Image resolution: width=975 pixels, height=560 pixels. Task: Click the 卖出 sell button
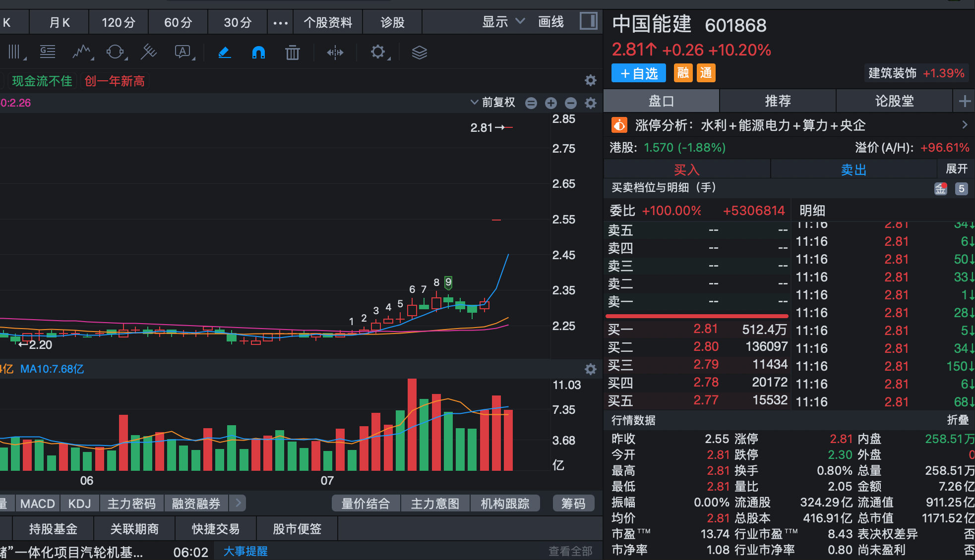tap(853, 169)
